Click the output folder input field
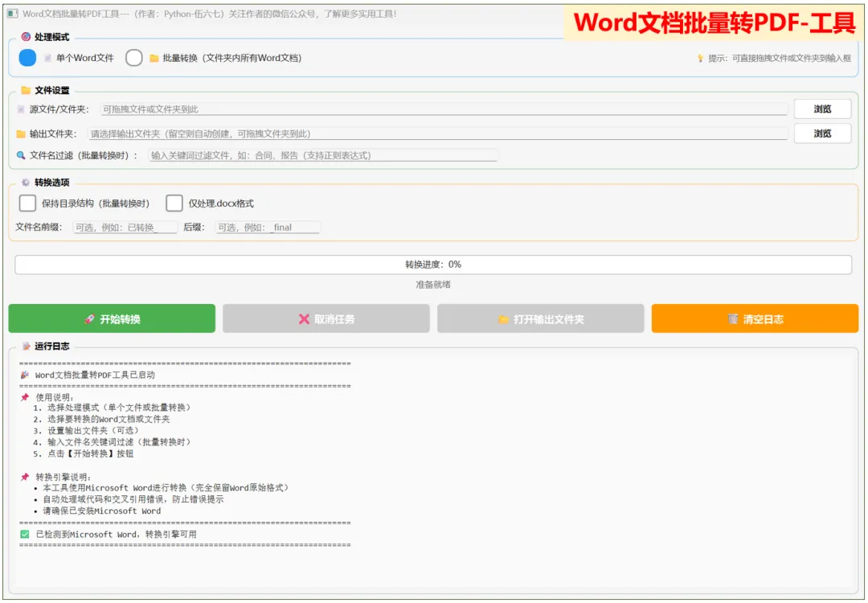This screenshot has height=603, width=868. point(437,133)
